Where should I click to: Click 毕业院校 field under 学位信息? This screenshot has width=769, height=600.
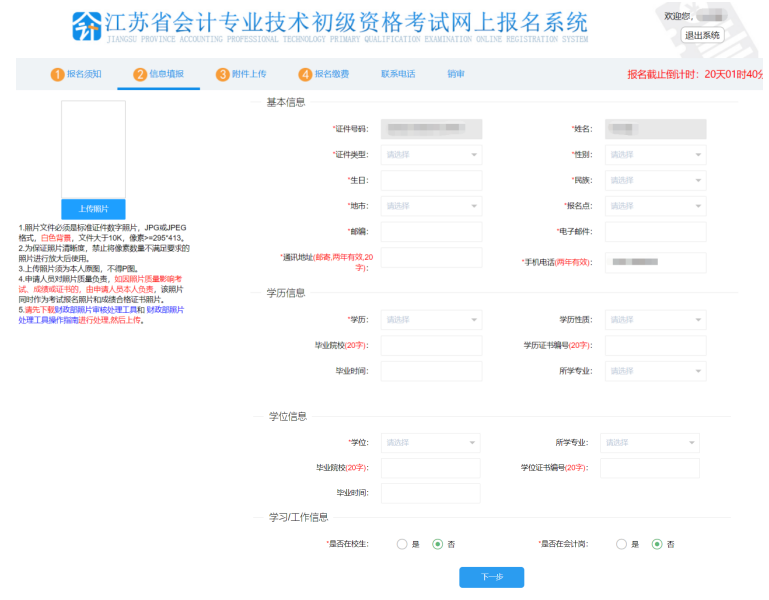(430, 468)
